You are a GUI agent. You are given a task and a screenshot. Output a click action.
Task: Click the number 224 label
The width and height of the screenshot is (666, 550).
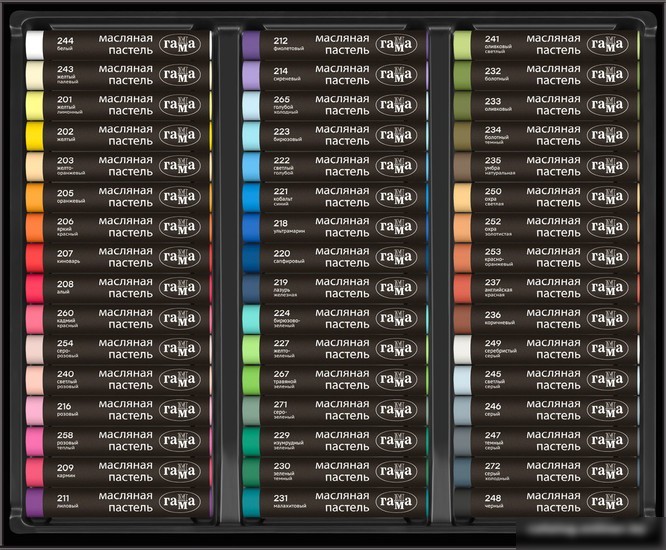282,313
